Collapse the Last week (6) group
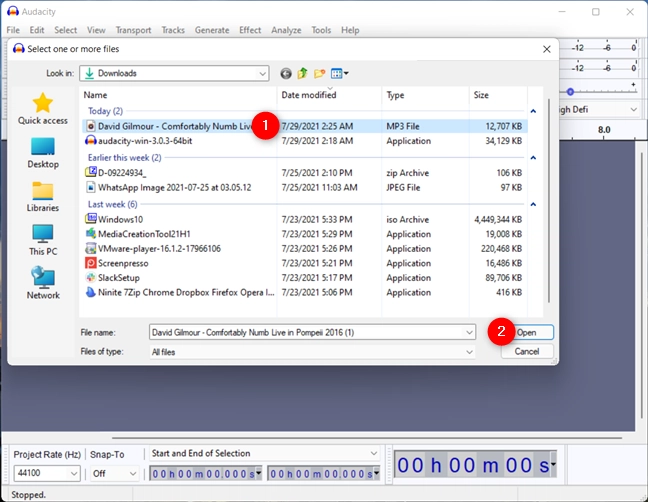Image resolution: width=648 pixels, height=502 pixels. click(533, 205)
